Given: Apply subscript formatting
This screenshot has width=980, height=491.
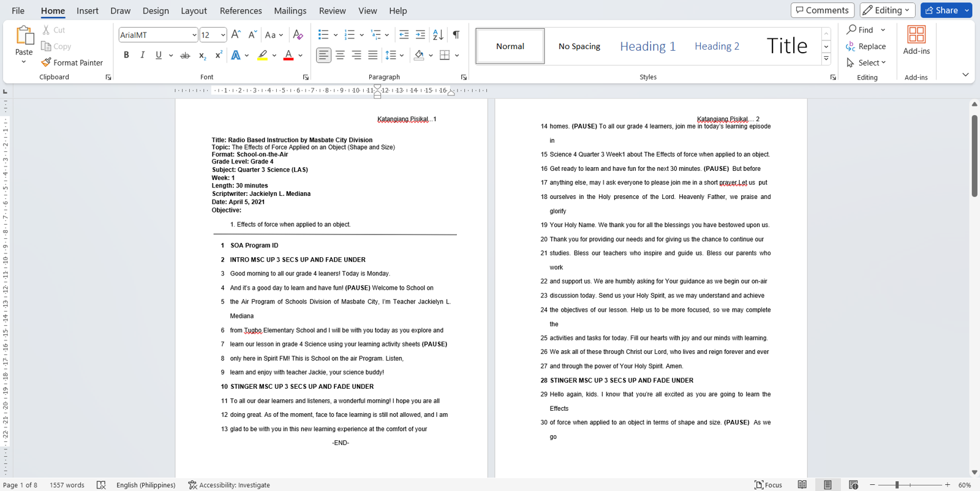Looking at the screenshot, I should point(202,55).
